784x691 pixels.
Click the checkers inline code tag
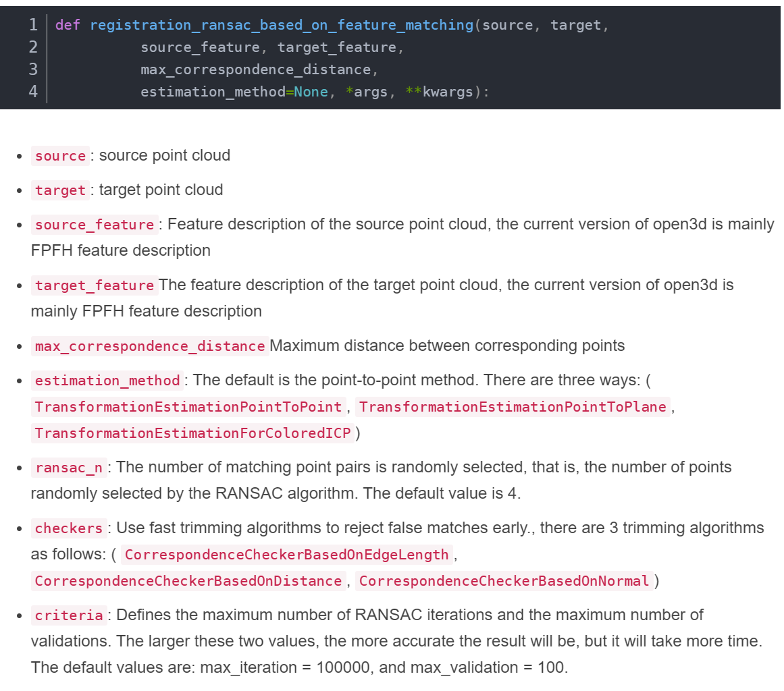[68, 528]
